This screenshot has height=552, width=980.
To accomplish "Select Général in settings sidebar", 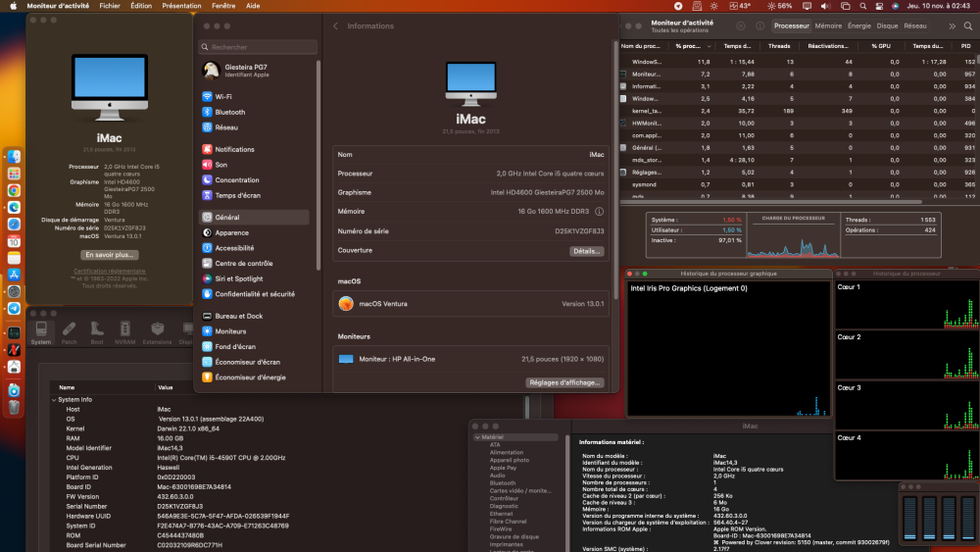I will 255,218.
